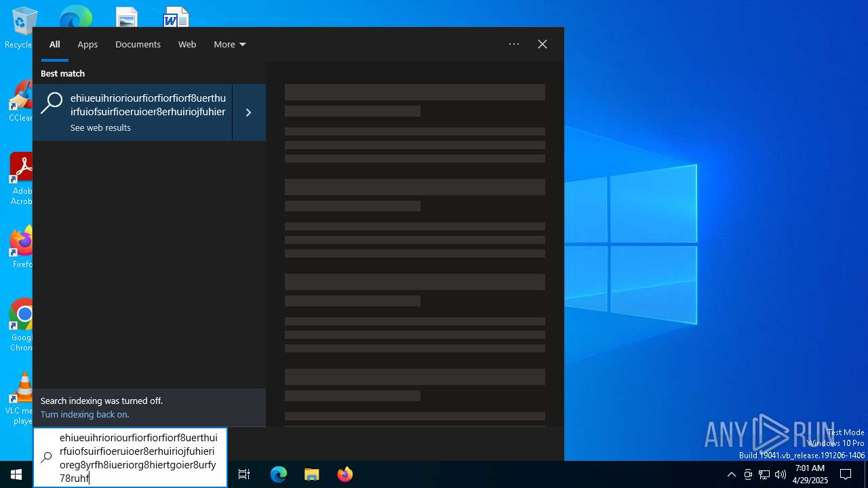Close the search panel

coord(542,44)
